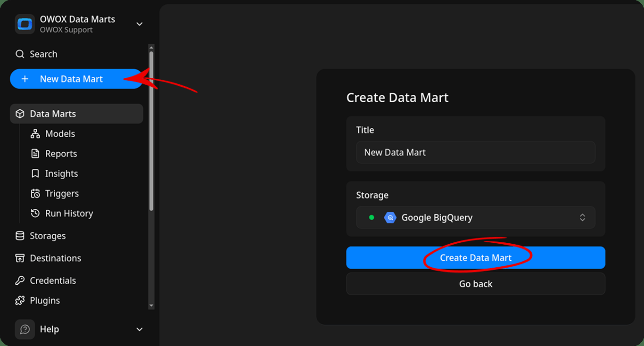Click the Run History clock icon

[x=35, y=214]
